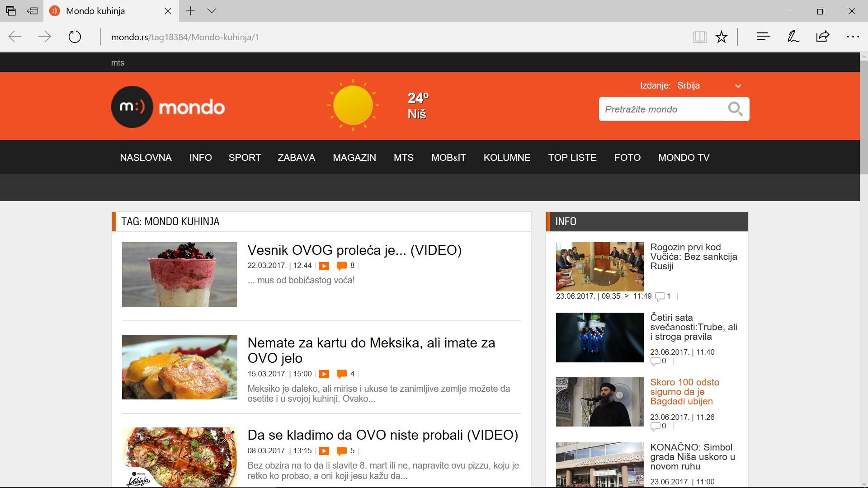Add page to favorites via star icon
This screenshot has width=868, height=488.
pyautogui.click(x=722, y=37)
